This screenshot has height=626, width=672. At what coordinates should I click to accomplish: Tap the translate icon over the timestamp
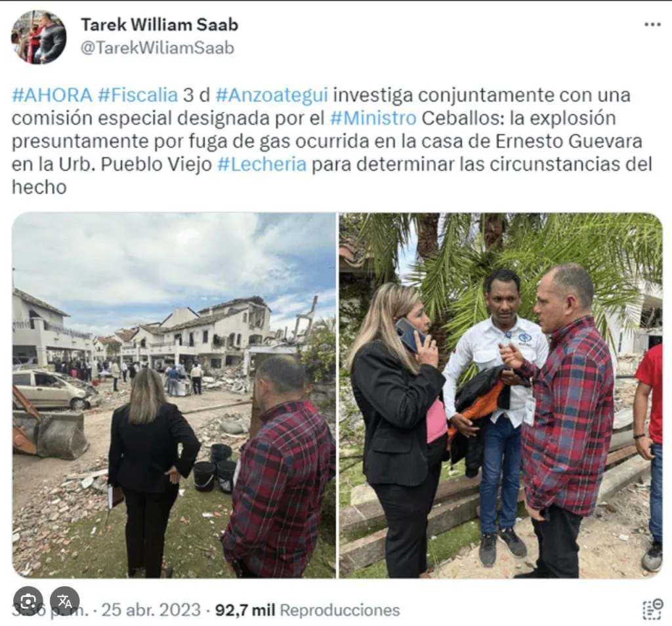(65, 601)
